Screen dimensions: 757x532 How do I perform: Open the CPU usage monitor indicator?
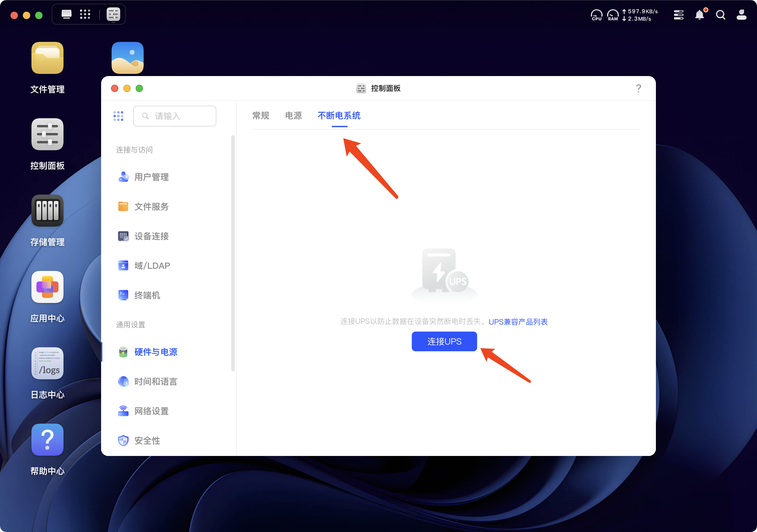596,15
